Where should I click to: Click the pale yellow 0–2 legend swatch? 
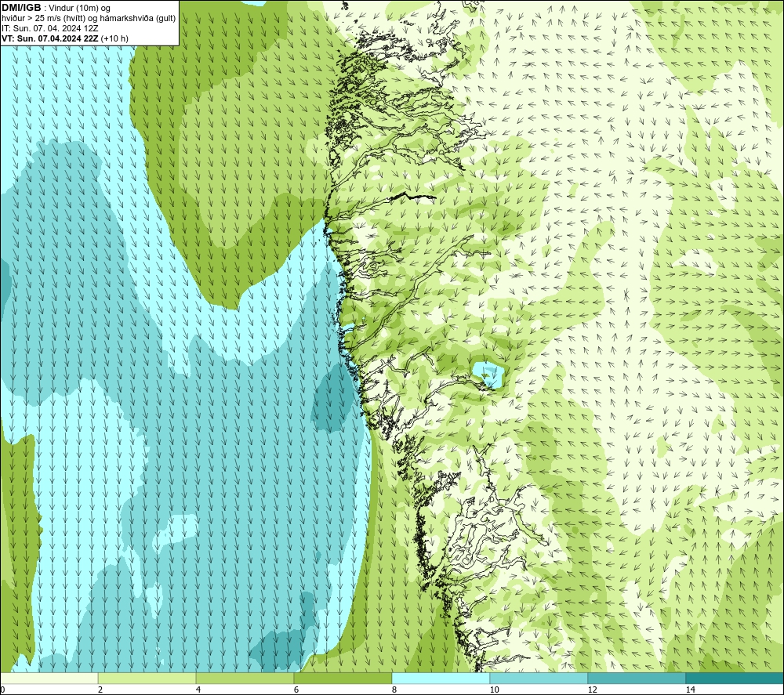49,679
